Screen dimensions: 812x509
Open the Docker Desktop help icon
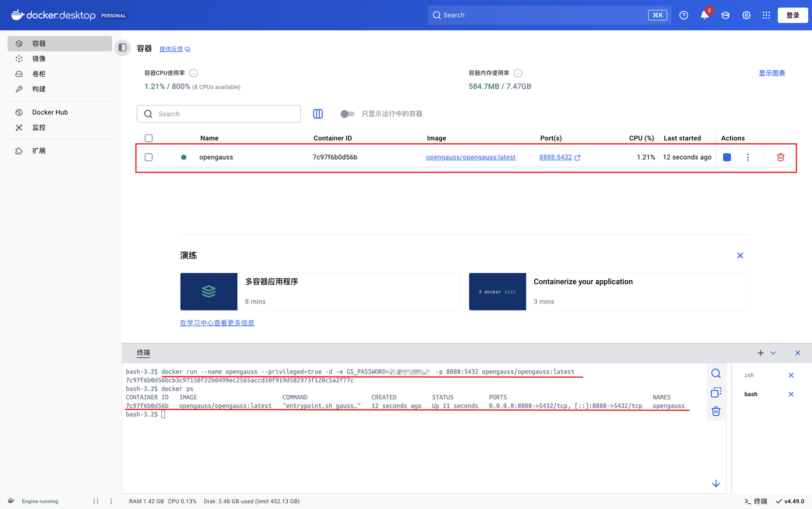tap(683, 15)
